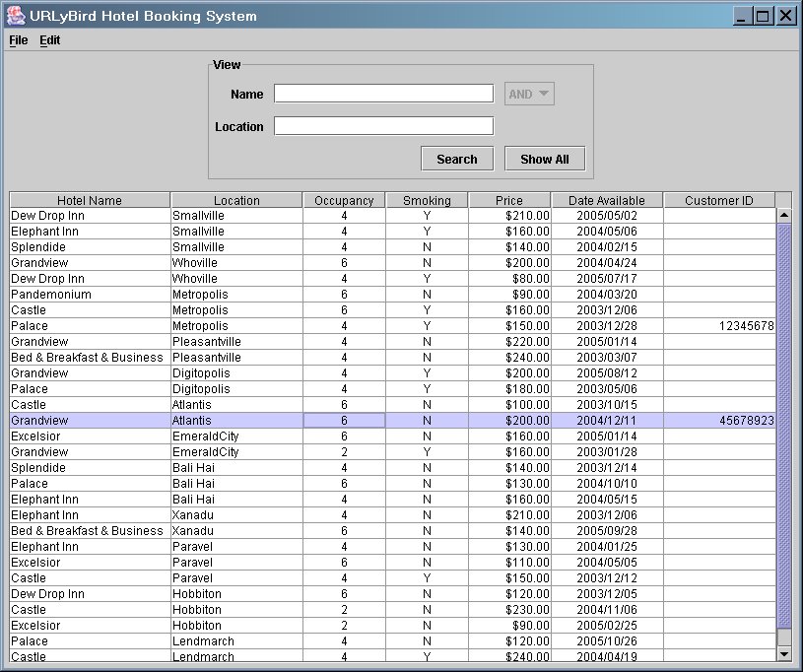Image resolution: width=803 pixels, height=672 pixels.
Task: Select Bed & Breakfast & Business in Pleasantville
Action: [90, 358]
